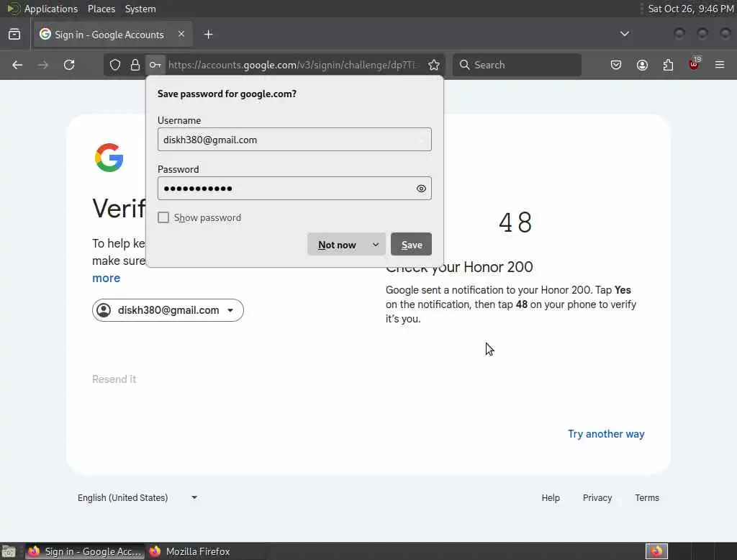737x560 pixels.
Task: Click the distro logo beside Applications
Action: click(13, 9)
